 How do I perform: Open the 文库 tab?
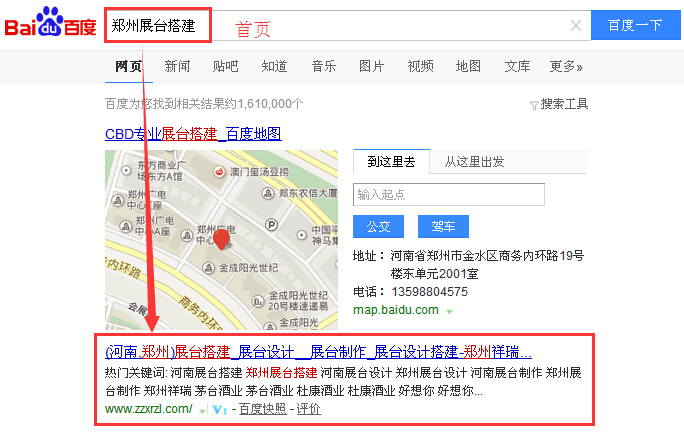pyautogui.click(x=517, y=66)
